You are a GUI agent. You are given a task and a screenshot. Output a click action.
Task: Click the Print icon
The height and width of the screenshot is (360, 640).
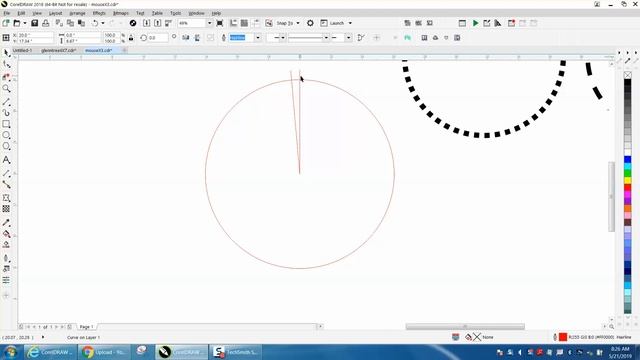(46, 23)
